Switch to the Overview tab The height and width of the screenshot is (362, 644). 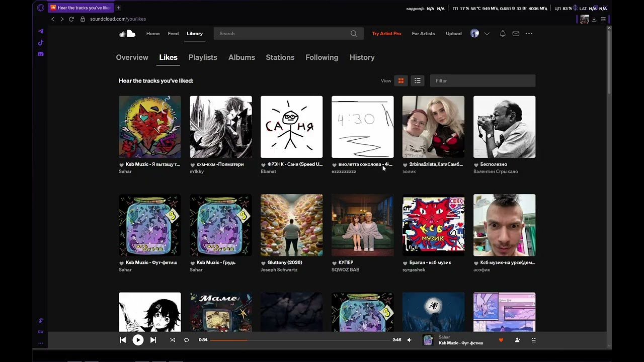click(x=132, y=57)
